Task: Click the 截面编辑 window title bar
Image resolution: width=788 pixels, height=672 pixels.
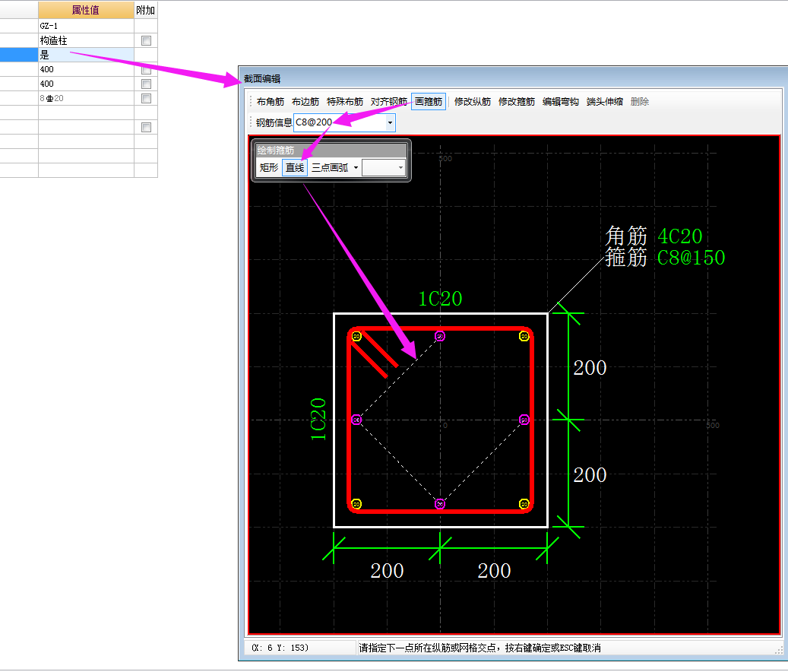Action: [x=513, y=78]
